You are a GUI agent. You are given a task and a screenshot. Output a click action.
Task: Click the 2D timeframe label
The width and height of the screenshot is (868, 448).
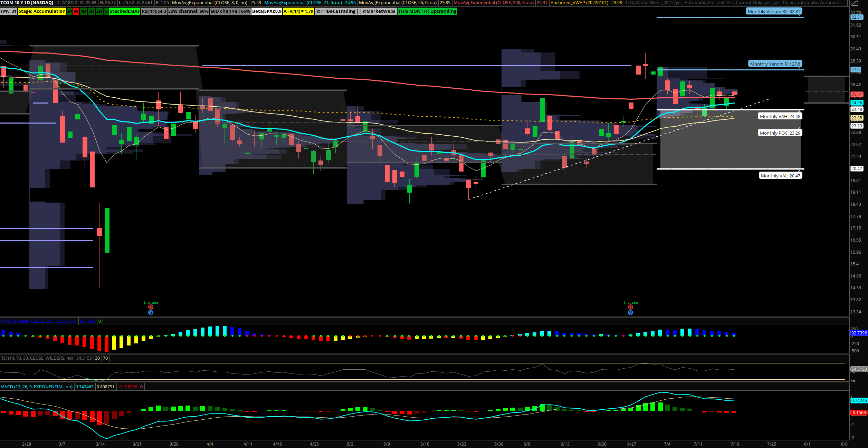(x=99, y=11)
